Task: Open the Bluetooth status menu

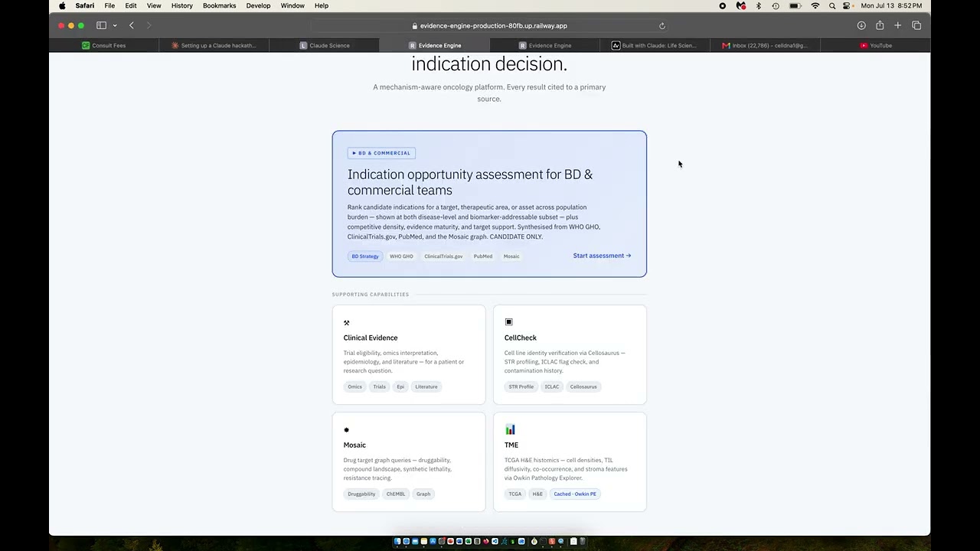Action: [x=759, y=6]
